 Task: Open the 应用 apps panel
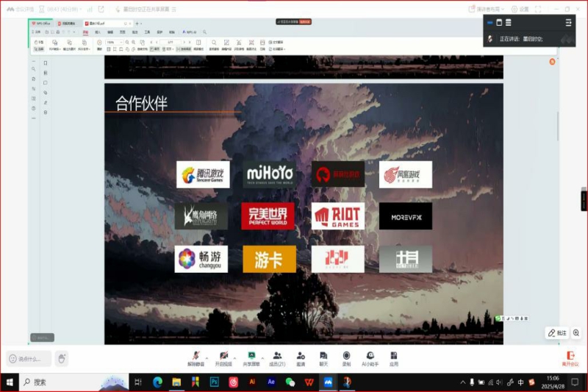(x=394, y=355)
